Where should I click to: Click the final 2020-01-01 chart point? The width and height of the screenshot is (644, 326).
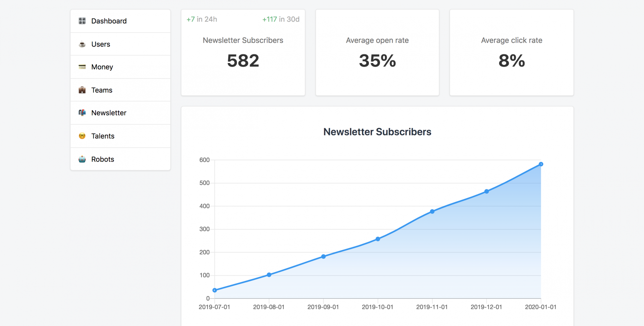click(541, 164)
